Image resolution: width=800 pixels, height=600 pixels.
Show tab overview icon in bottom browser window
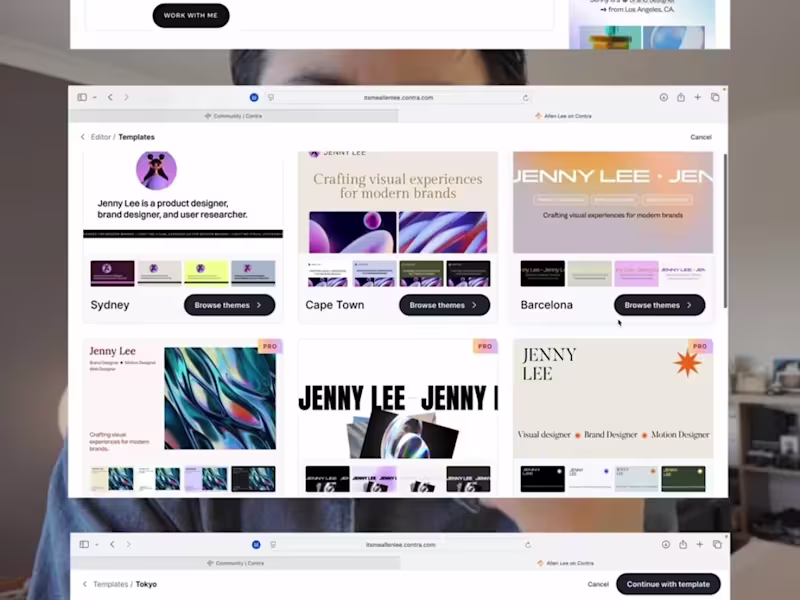click(x=717, y=544)
